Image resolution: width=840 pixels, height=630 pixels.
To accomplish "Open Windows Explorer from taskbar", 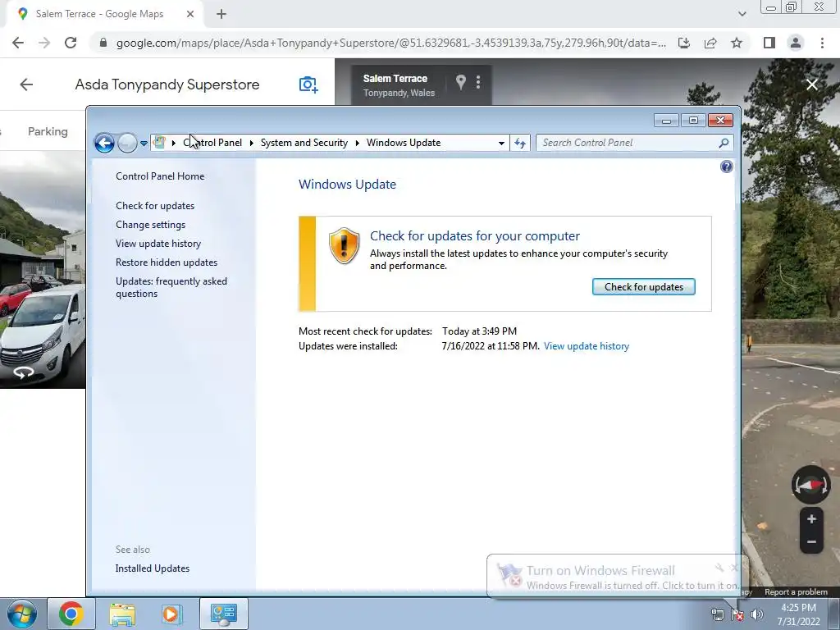I will pyautogui.click(x=122, y=614).
